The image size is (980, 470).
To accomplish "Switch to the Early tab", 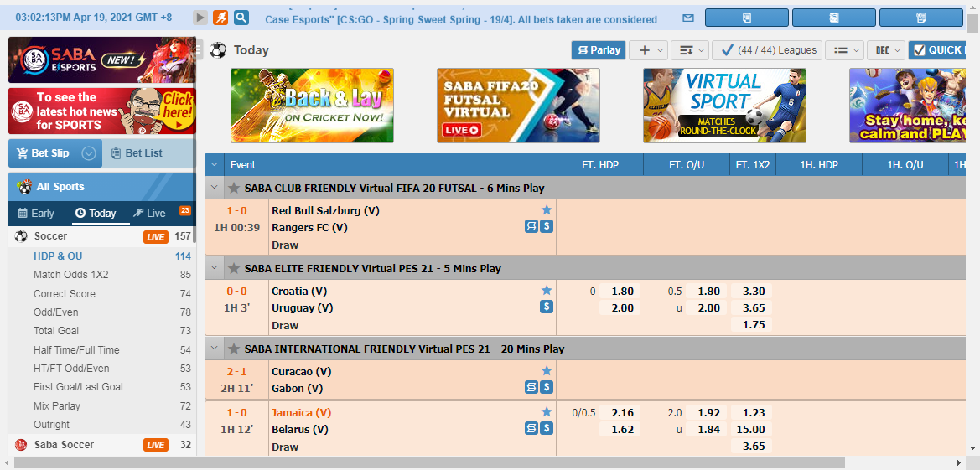I will pyautogui.click(x=36, y=214).
